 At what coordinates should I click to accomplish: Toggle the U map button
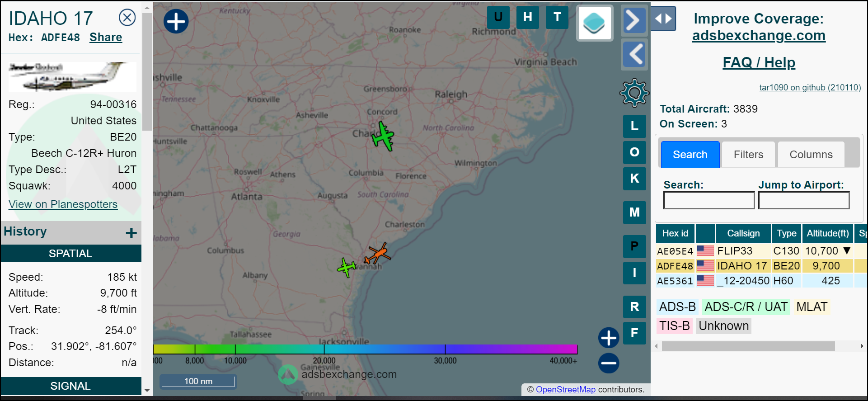[498, 17]
